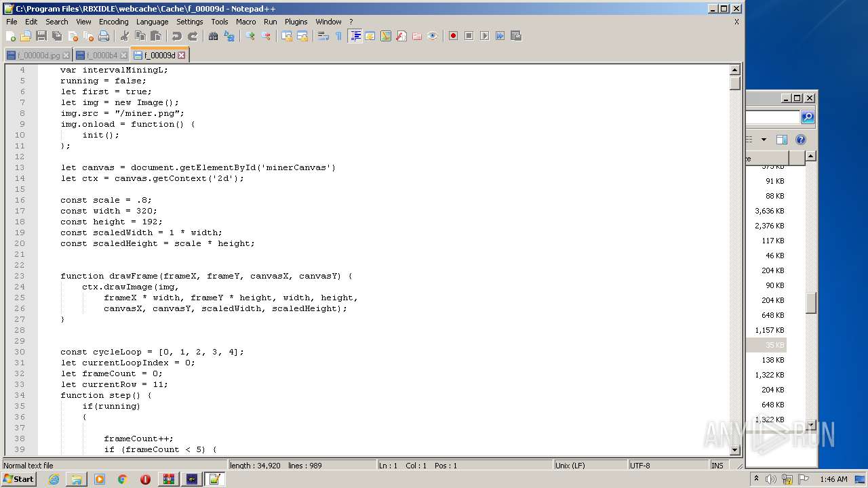The height and width of the screenshot is (488, 868).
Task: Zoom out using the toolbar icon
Action: click(x=266, y=36)
